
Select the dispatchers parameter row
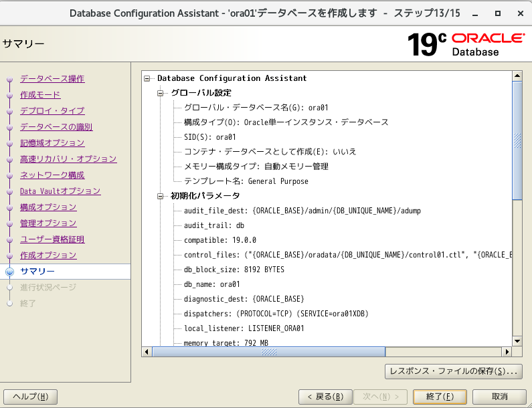point(276,314)
